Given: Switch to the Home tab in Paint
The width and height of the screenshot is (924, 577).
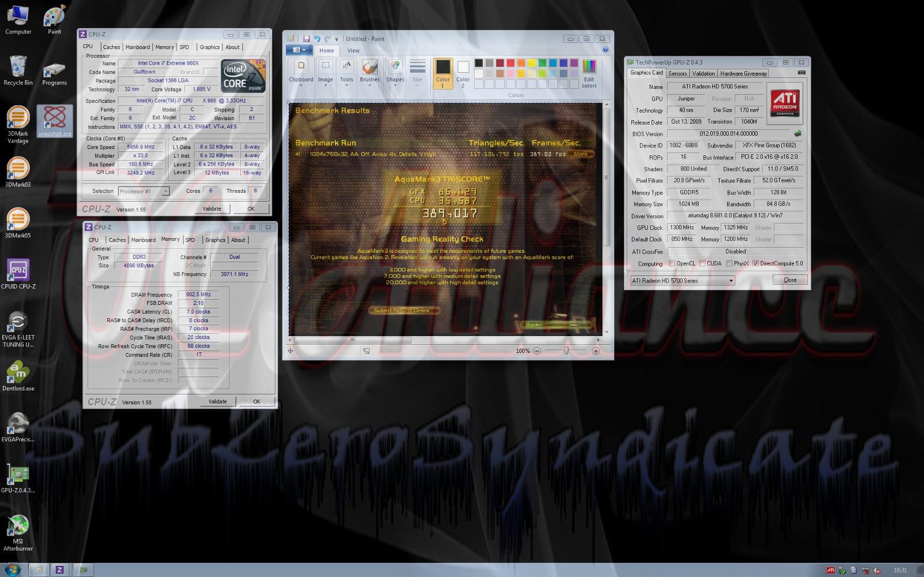Looking at the screenshot, I should click(327, 50).
